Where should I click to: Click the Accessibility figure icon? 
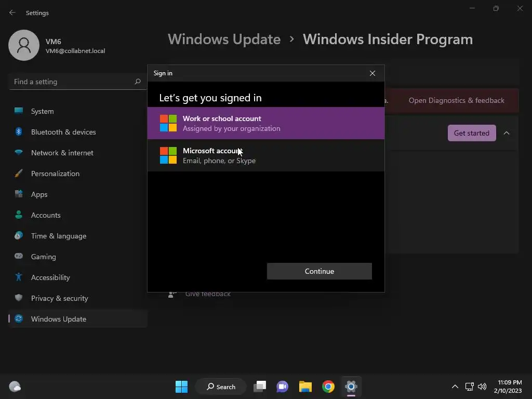[19, 277]
